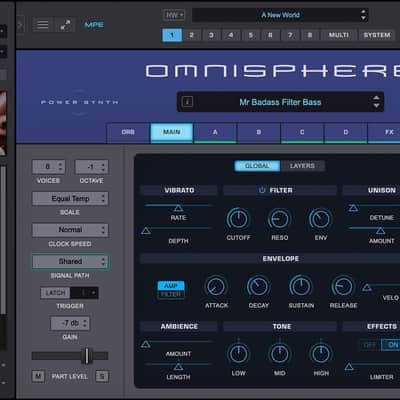400x400 pixels.
Task: Click the VELO slider handle
Action: (x=367, y=287)
